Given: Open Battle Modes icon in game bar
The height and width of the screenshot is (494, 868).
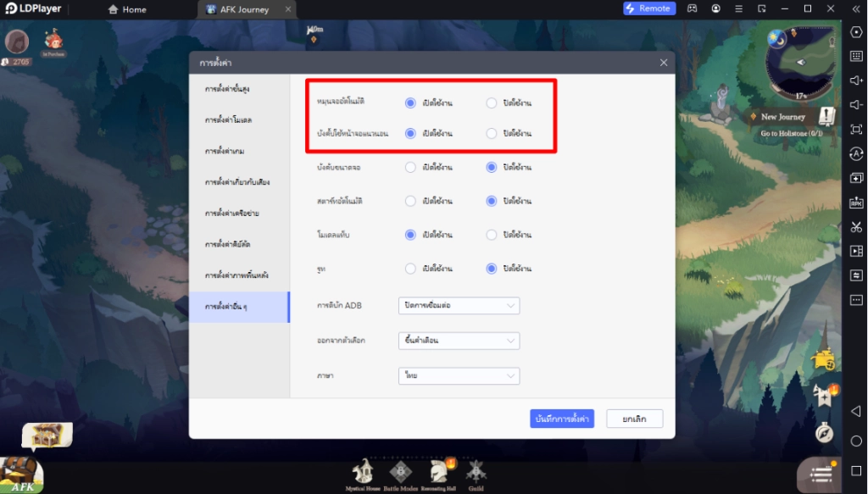Looking at the screenshot, I should [x=401, y=475].
